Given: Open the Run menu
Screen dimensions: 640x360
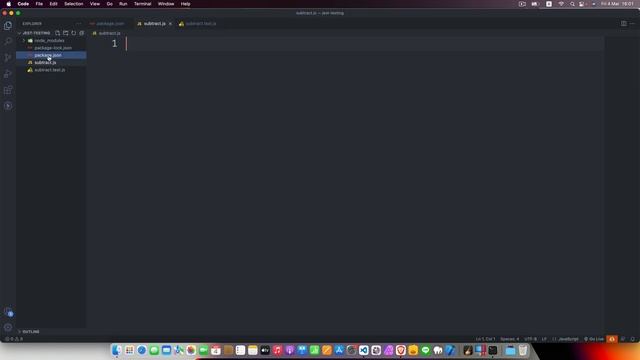Looking at the screenshot, I should pyautogui.click(x=123, y=4).
